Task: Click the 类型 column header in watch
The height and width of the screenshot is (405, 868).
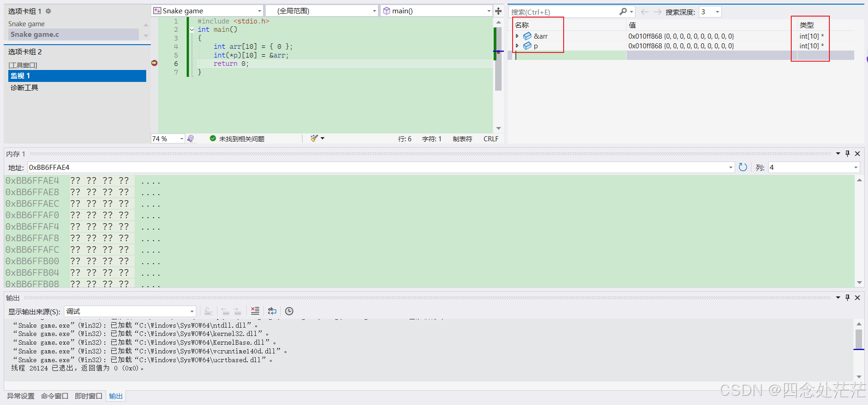Action: [x=807, y=25]
